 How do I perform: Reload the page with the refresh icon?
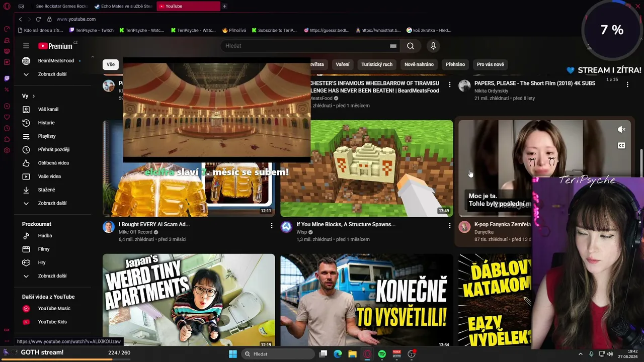[x=38, y=19]
